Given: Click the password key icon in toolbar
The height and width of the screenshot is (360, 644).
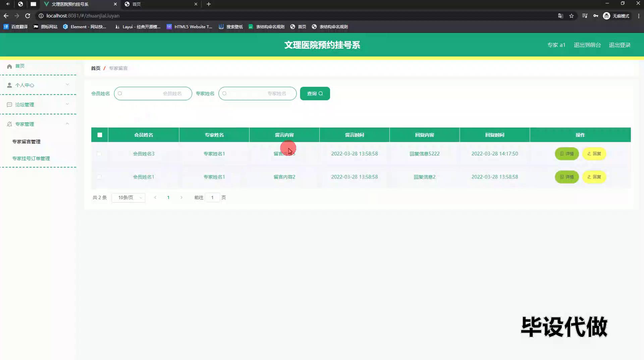Looking at the screenshot, I should 596,16.
